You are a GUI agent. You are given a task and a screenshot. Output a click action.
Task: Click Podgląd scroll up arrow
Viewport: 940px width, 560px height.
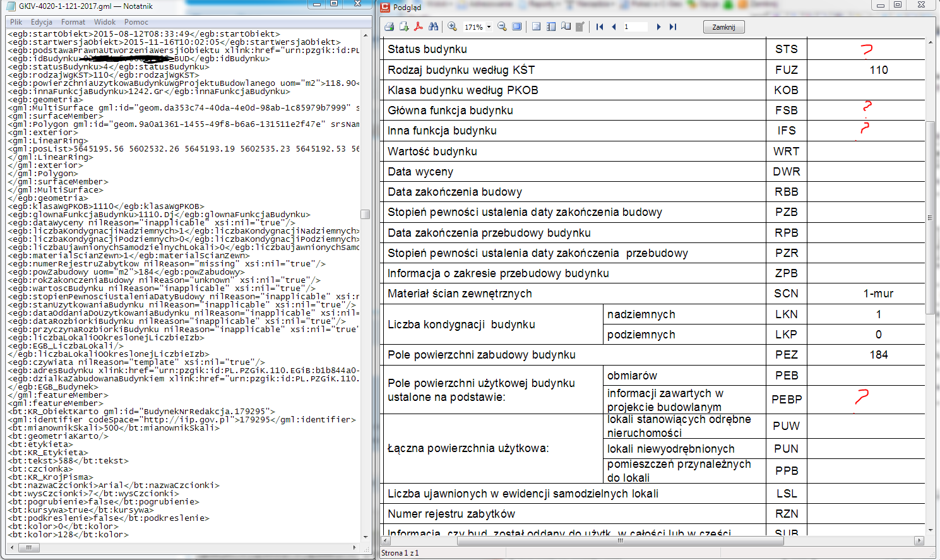click(x=929, y=43)
